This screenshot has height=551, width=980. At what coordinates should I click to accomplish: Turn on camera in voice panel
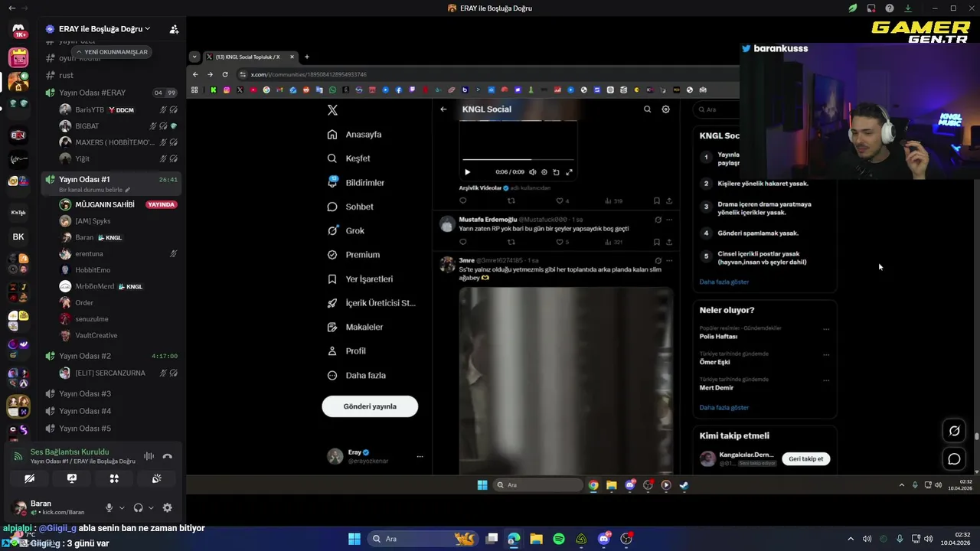[x=29, y=478]
